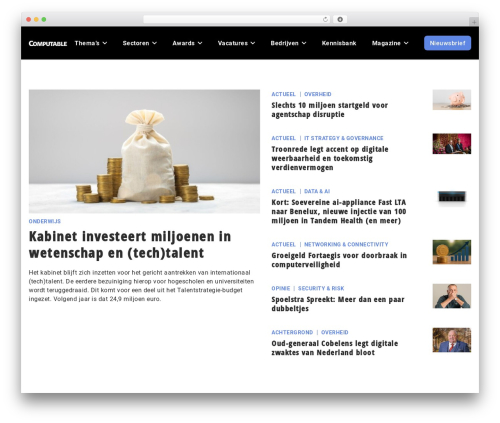Click the Achtergrond category tag

pyautogui.click(x=292, y=333)
